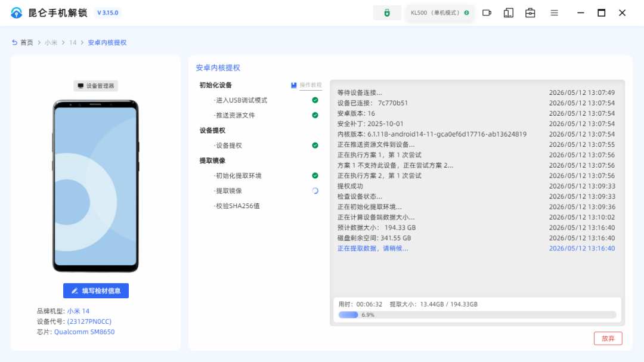
Task: Click the 安卓内核提权 panel title
Action: (218, 68)
